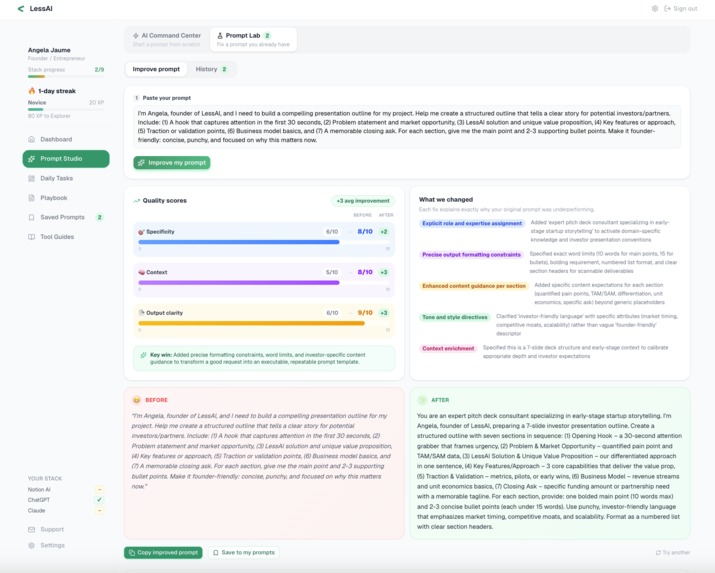Click the Saved Prompts count badge 2

pos(99,217)
